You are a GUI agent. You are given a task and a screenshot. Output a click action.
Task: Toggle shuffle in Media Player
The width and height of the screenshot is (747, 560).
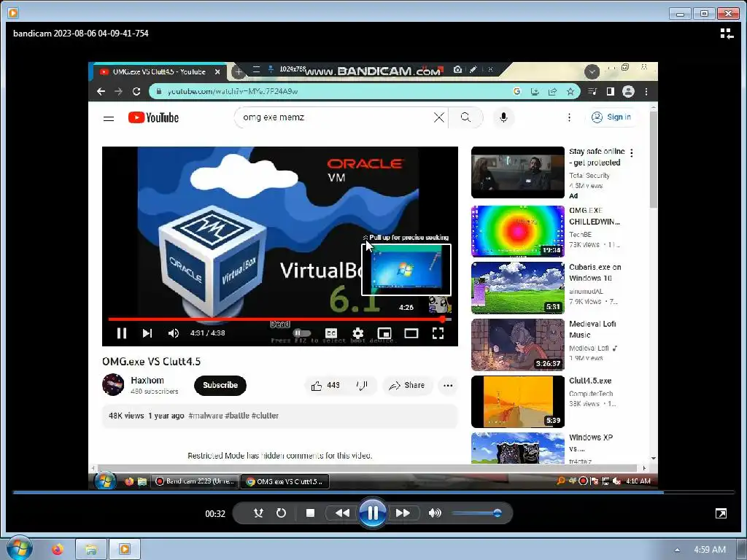[x=259, y=513]
